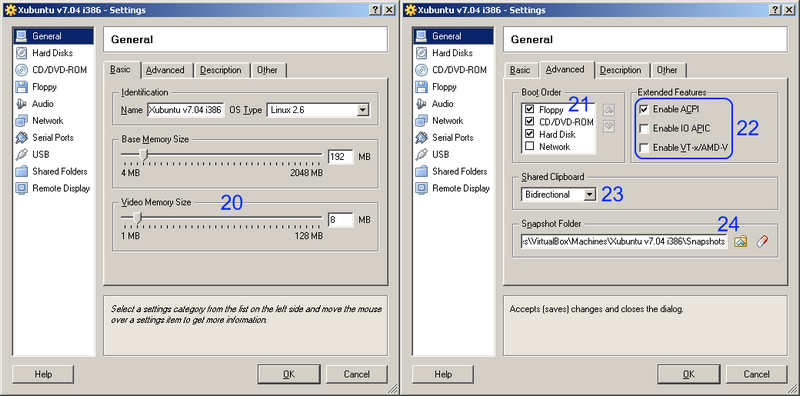Open USB category in right window
This screenshot has height=396, width=800.
click(x=433, y=154)
